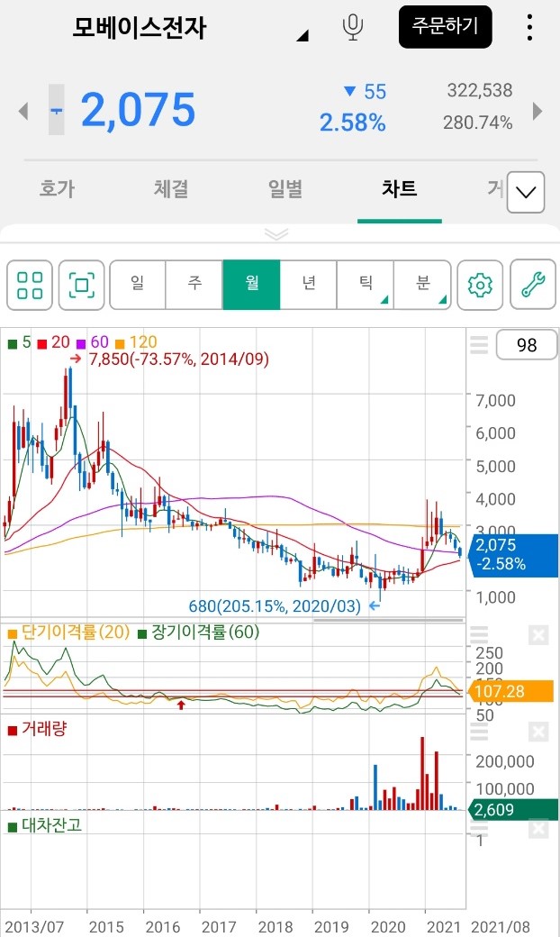Edit the candle count field 98

pos(527,345)
